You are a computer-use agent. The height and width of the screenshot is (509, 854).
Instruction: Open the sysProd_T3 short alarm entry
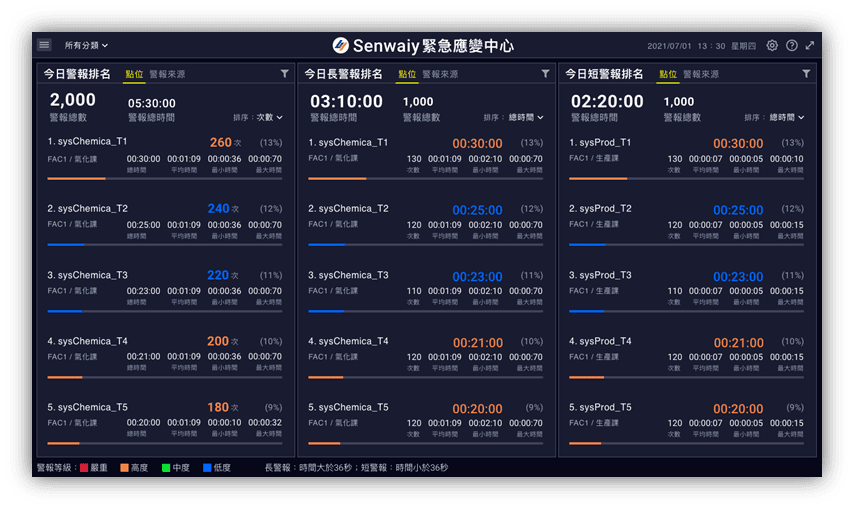601,275
